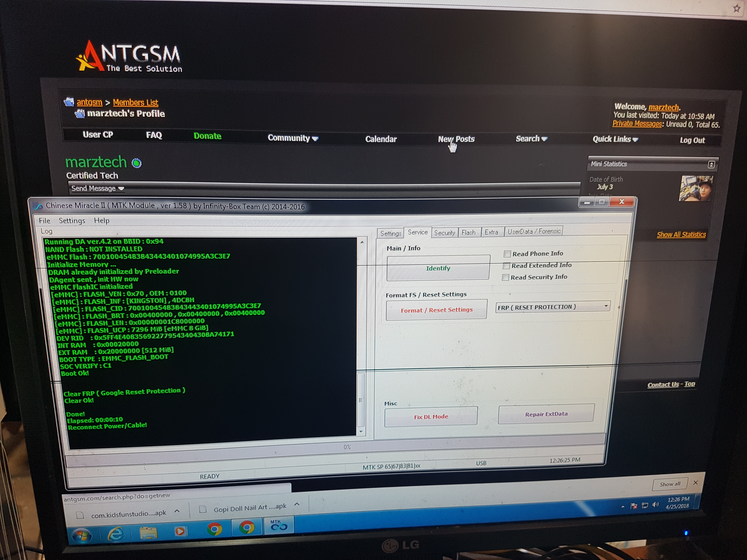Click the Identify button

pyautogui.click(x=438, y=268)
